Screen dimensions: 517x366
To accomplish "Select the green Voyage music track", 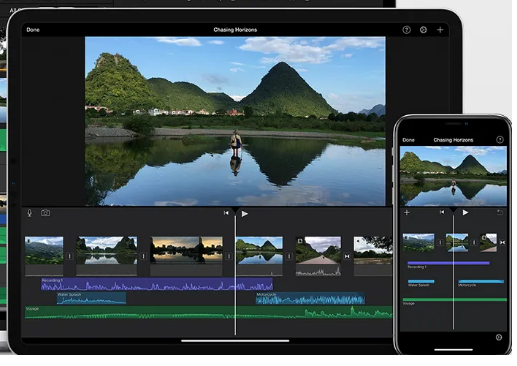I will (209, 312).
